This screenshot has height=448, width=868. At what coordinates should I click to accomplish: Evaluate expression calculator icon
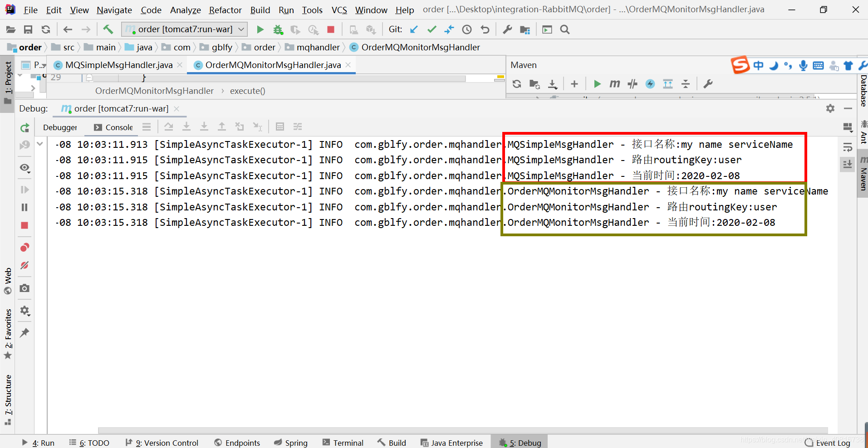tap(280, 127)
